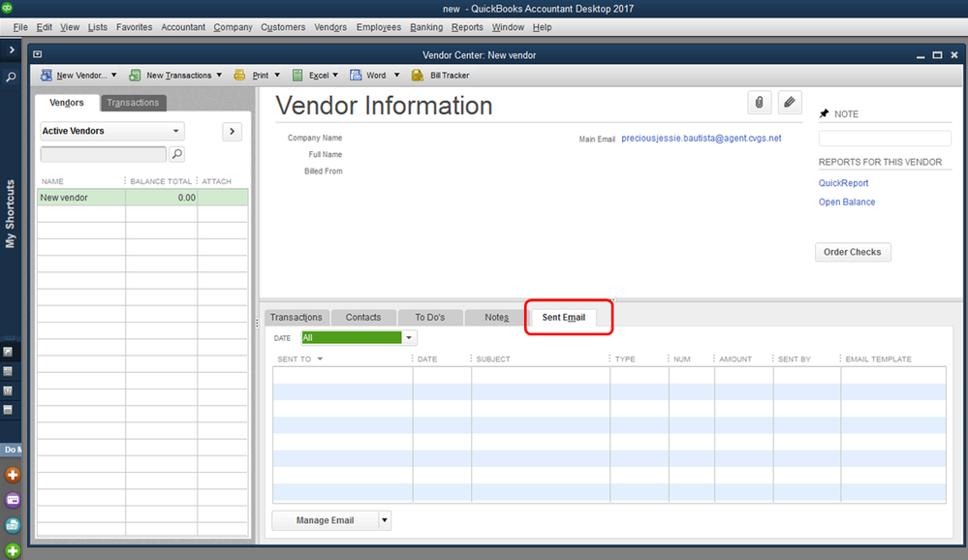Open the Print dropdown arrow

(x=277, y=76)
